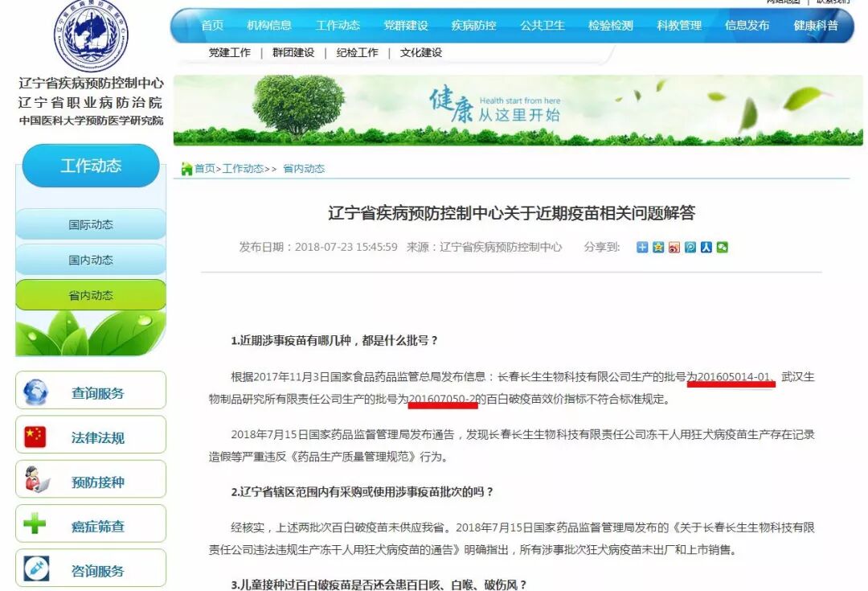Open the 科教管理 navigation menu
Screen dimensions: 868x591
tap(679, 26)
